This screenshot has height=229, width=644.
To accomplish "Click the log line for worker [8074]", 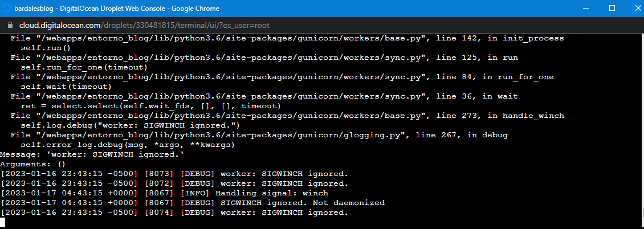I will [x=174, y=212].
